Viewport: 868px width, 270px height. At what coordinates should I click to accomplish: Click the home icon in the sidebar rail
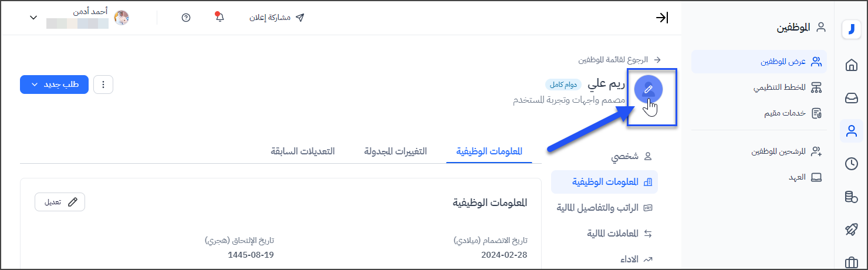pyautogui.click(x=851, y=65)
